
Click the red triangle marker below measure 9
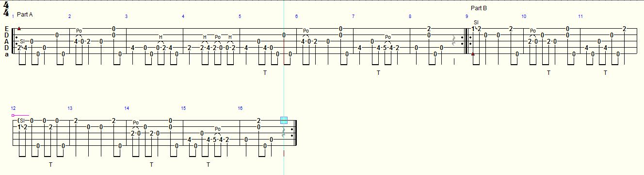(473, 54)
